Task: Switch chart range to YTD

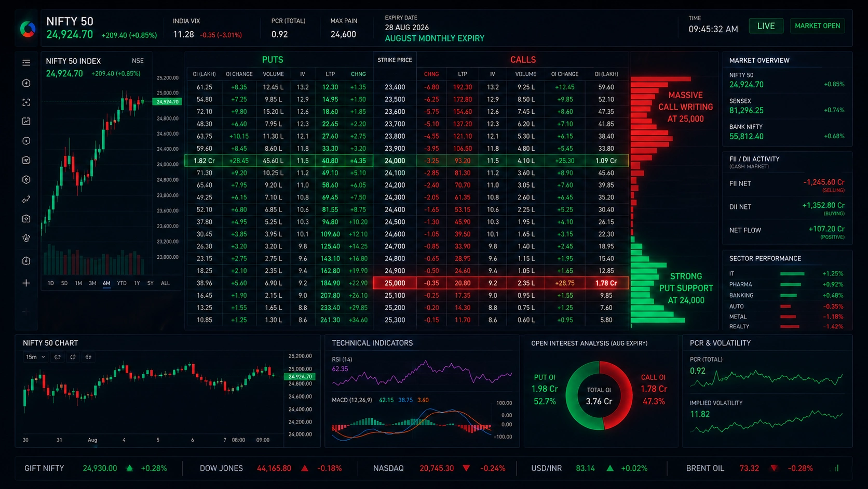Action: 121,283
